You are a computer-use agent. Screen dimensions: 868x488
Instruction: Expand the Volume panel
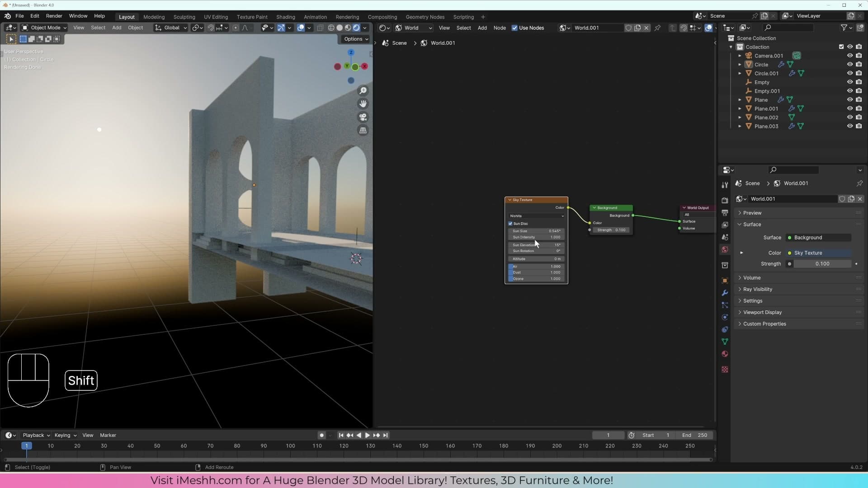[x=751, y=278]
